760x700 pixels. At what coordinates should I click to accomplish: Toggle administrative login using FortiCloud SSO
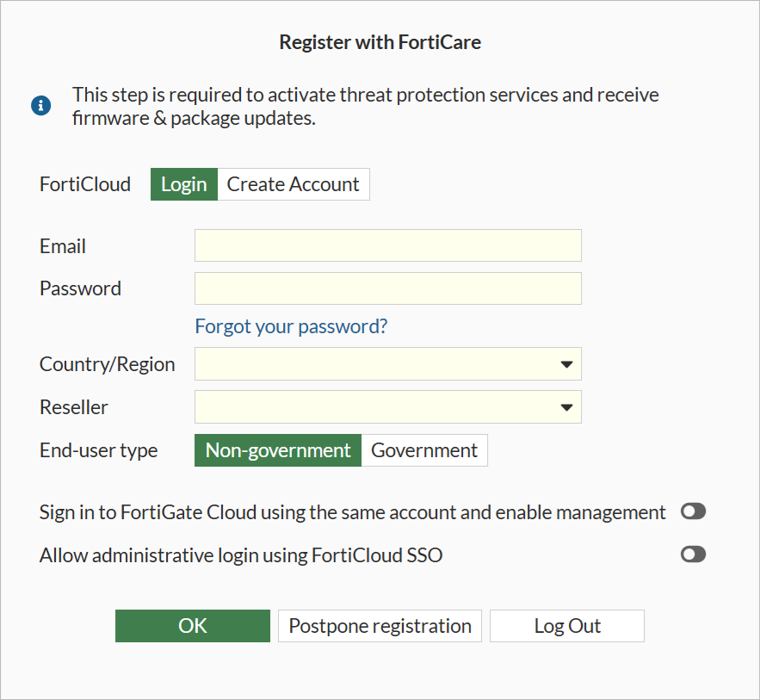point(693,554)
